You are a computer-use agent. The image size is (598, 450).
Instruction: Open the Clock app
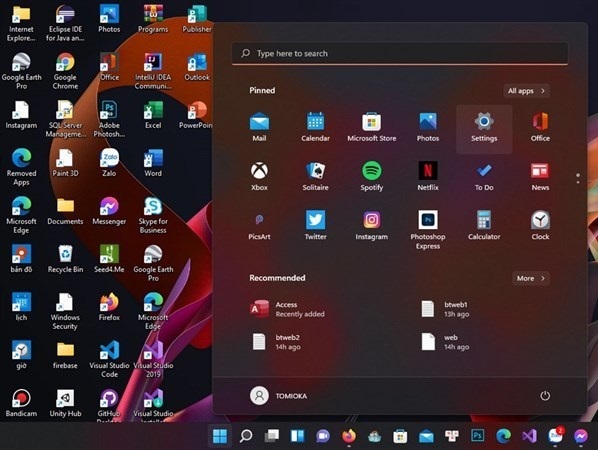coord(540,226)
